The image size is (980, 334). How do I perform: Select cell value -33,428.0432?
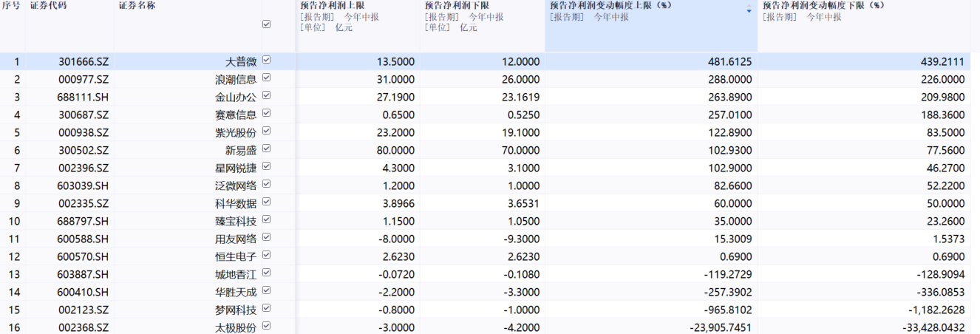point(933,327)
